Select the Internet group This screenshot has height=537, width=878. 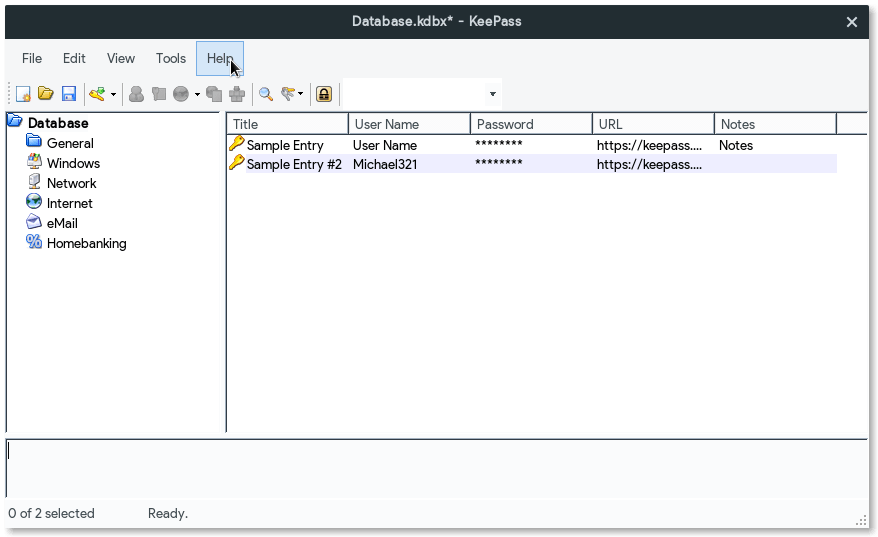tap(69, 203)
